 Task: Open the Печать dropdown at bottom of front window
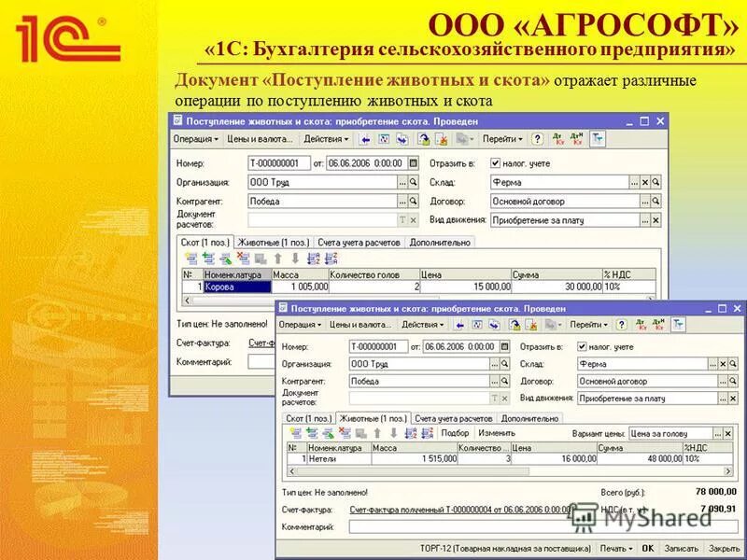pyautogui.click(x=615, y=549)
